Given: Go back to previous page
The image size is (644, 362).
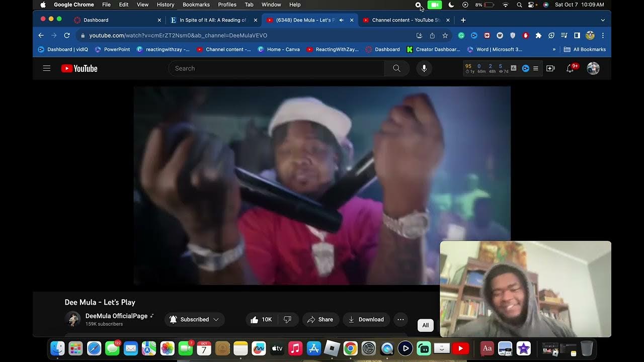Looking at the screenshot, I should pos(41,36).
